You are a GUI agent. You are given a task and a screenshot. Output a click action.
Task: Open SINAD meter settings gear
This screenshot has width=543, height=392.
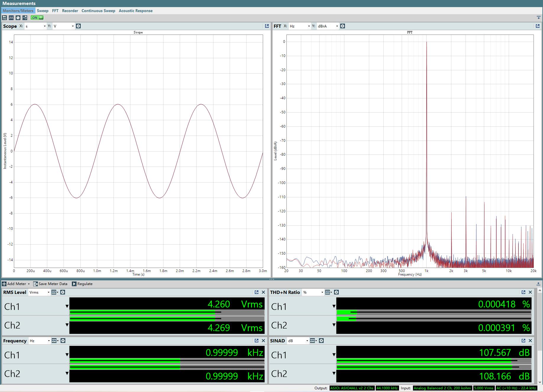(x=321, y=341)
